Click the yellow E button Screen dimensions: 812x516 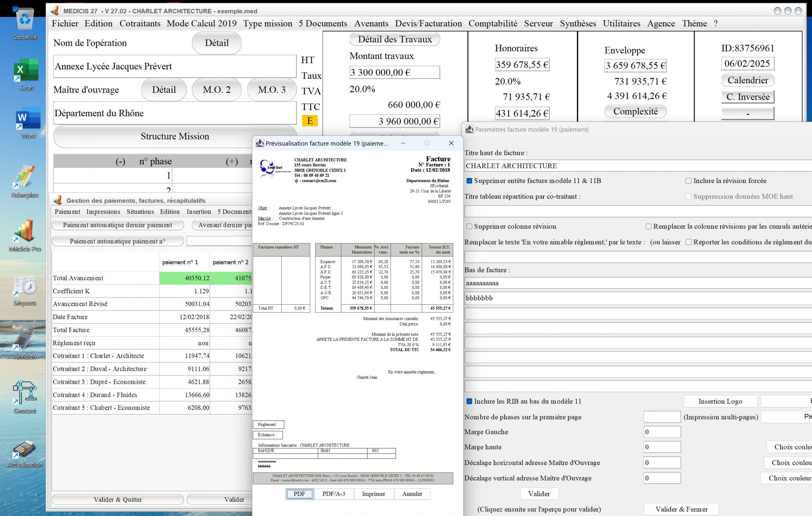click(310, 121)
